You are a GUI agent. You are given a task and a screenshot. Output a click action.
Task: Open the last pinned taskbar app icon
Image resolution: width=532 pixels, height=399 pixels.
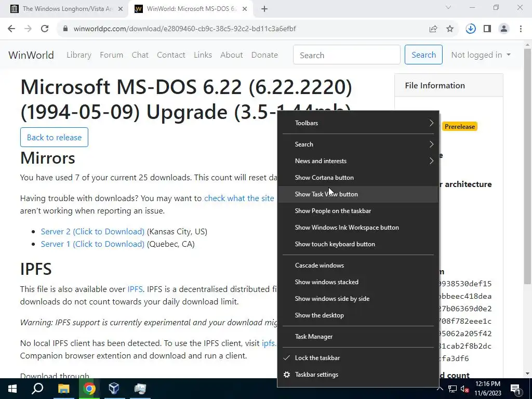pos(140,389)
